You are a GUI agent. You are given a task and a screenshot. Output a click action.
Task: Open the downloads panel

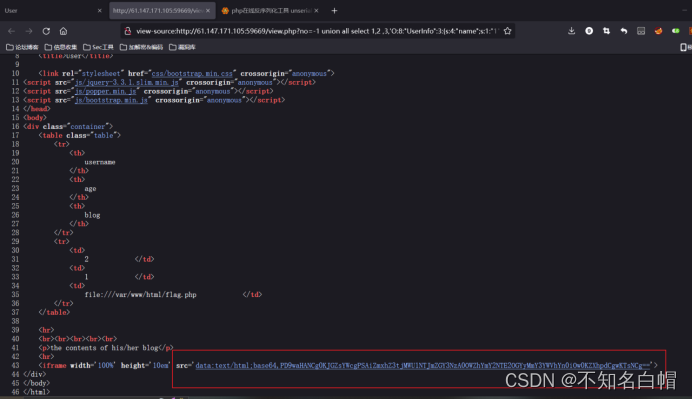pos(572,31)
